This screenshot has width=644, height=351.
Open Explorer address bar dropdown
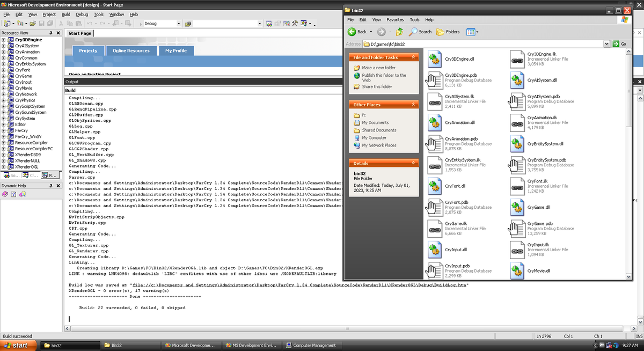pyautogui.click(x=607, y=44)
